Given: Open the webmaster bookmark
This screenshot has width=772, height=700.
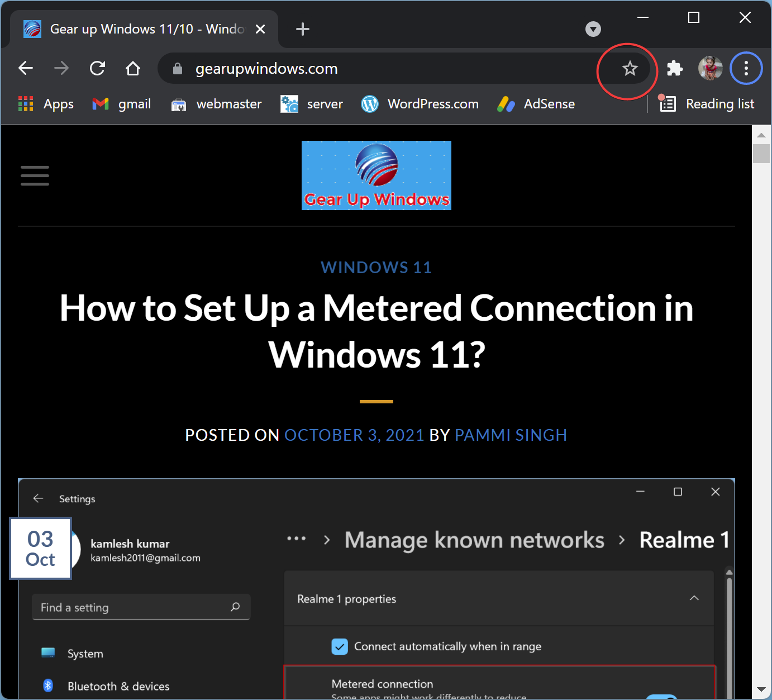Looking at the screenshot, I should pyautogui.click(x=217, y=104).
